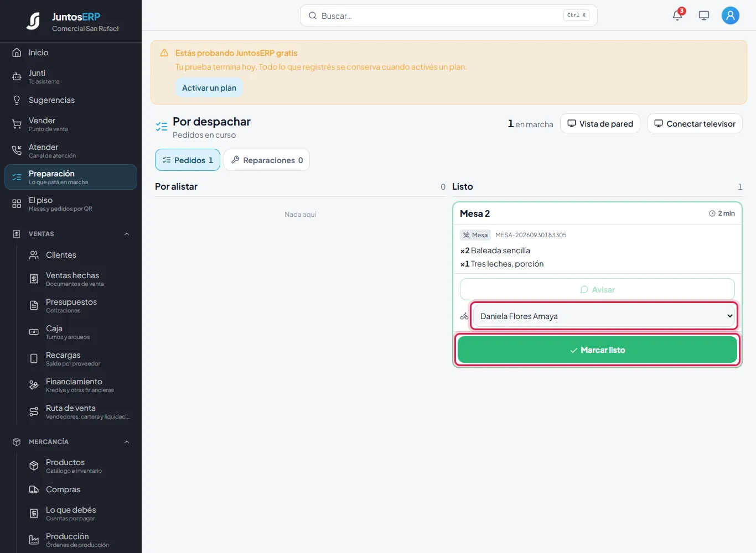Open El piso section
The height and width of the screenshot is (553, 756).
[71, 204]
